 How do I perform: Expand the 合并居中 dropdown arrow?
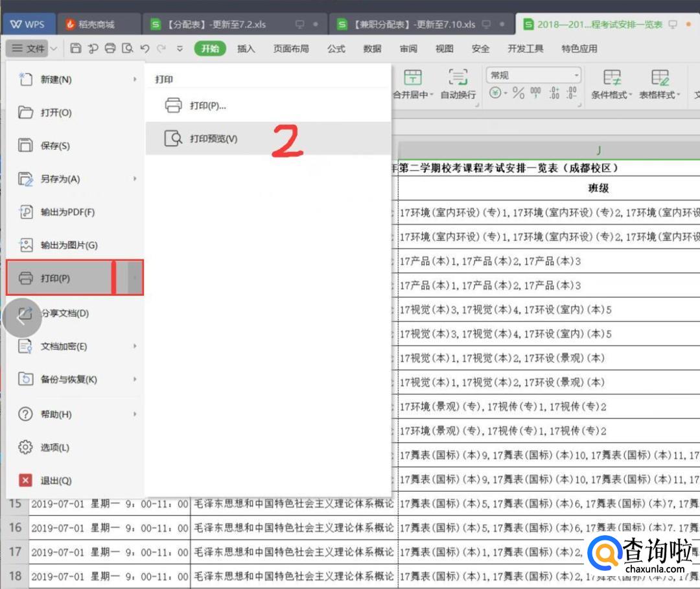(x=432, y=95)
